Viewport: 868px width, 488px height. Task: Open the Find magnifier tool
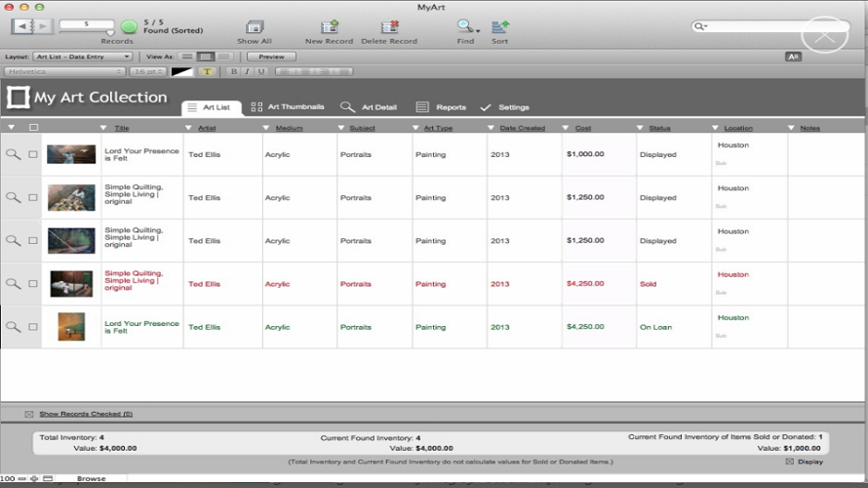(x=465, y=26)
